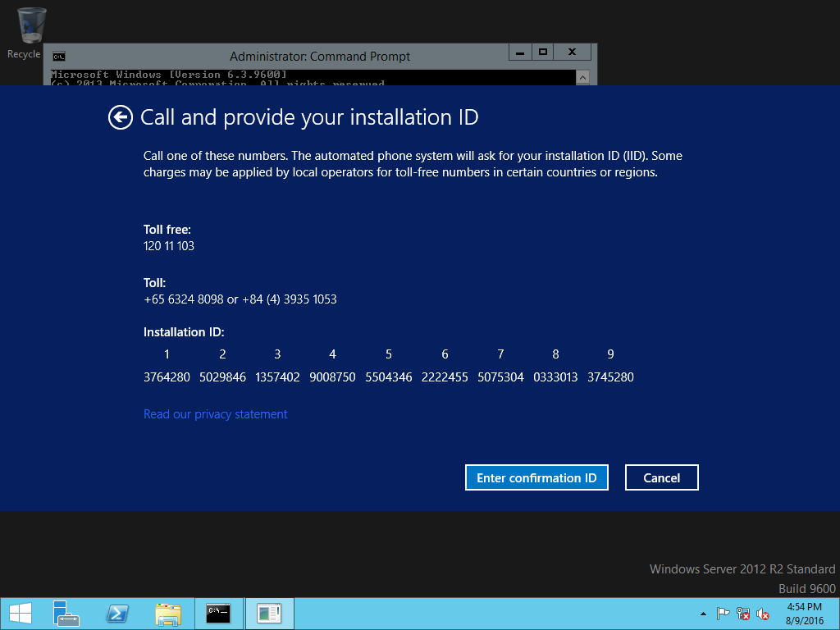
Task: Click the Command Prompt scrollbar up arrow
Action: click(583, 77)
